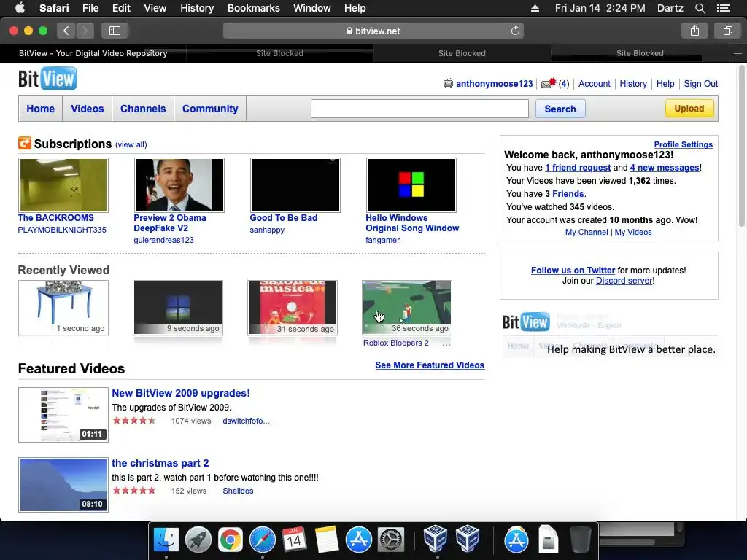Switch to the first Site Blocked tab

279,53
